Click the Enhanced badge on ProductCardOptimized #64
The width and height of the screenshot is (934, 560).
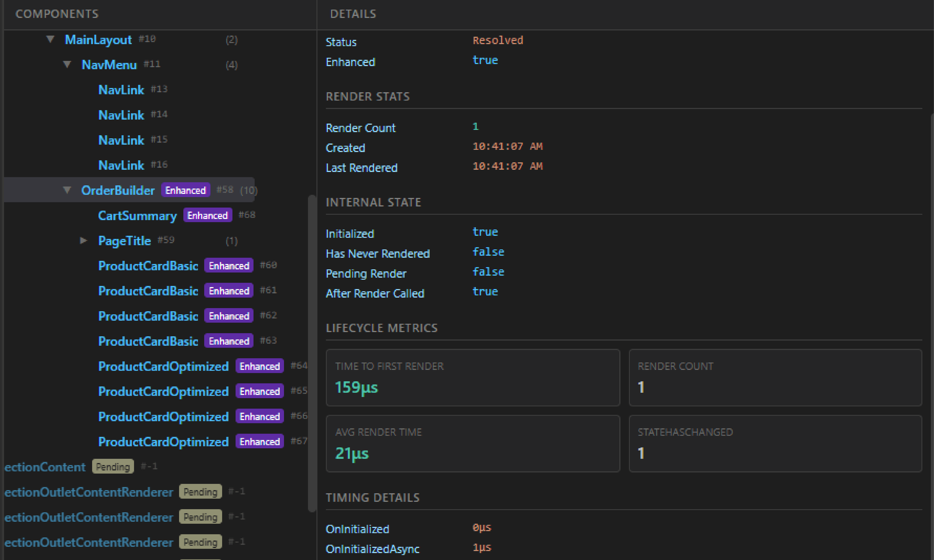tap(260, 366)
